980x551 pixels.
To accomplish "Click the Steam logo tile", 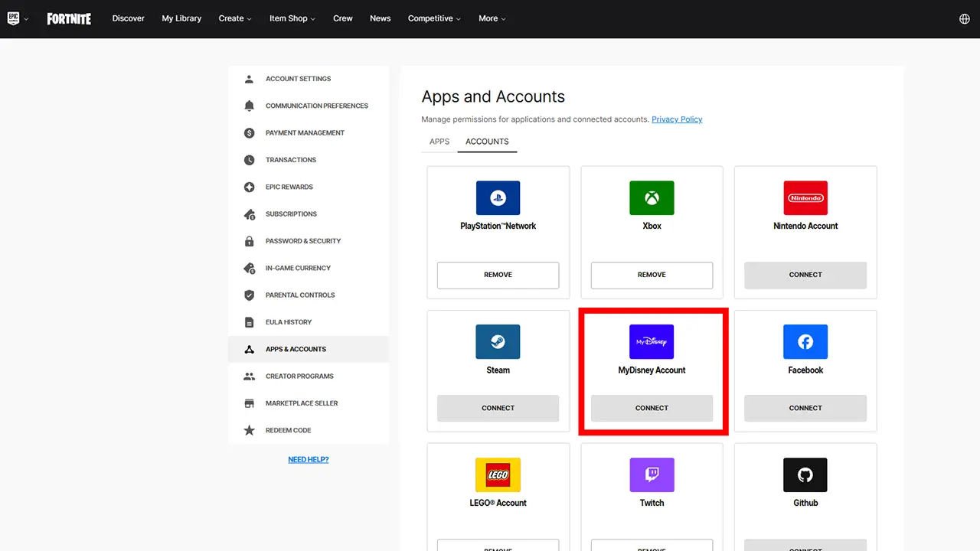I will tap(498, 342).
